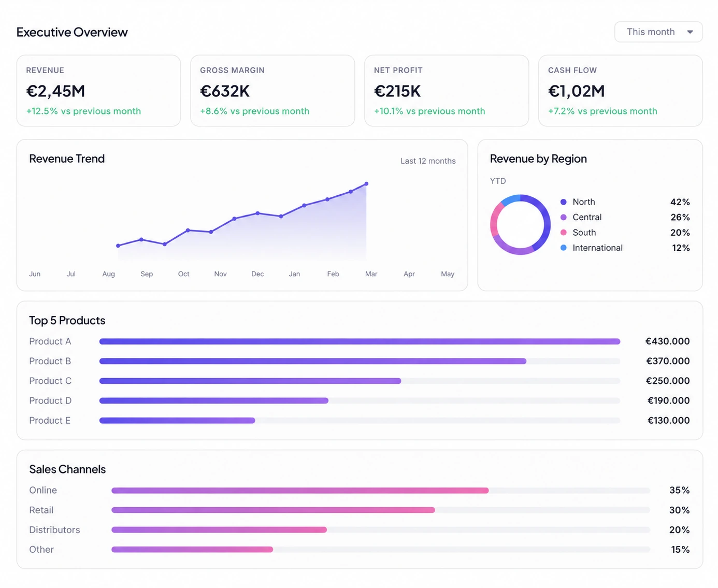Click the €130.000 value

point(669,421)
